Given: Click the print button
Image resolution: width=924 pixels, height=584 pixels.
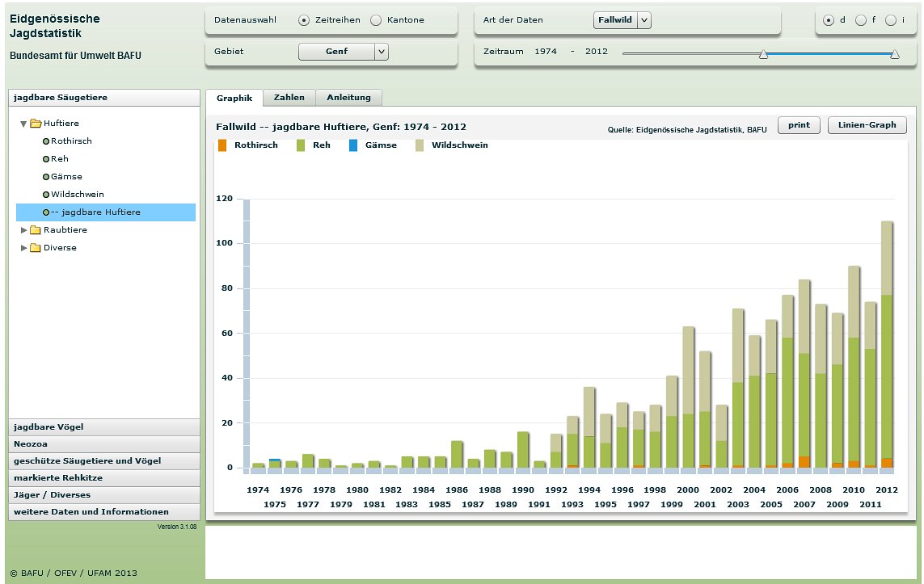Looking at the screenshot, I should tap(799, 125).
